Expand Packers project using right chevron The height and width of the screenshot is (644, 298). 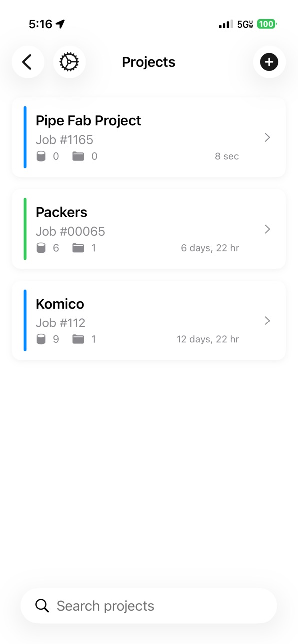click(267, 229)
